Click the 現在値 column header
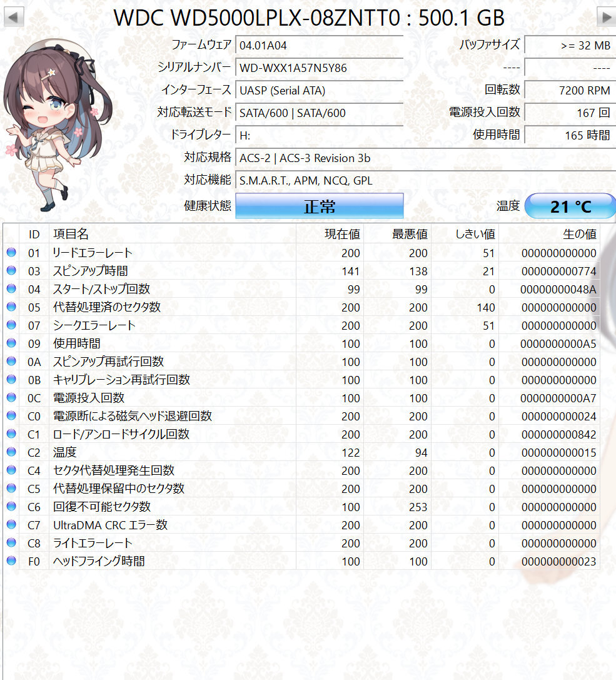This screenshot has width=616, height=680. pos(330,234)
